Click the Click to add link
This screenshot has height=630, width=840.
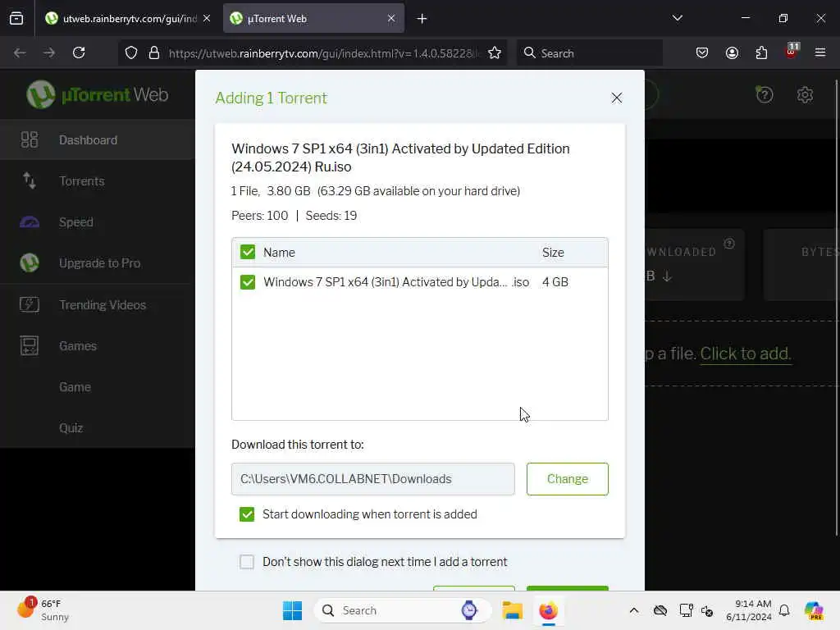(745, 354)
